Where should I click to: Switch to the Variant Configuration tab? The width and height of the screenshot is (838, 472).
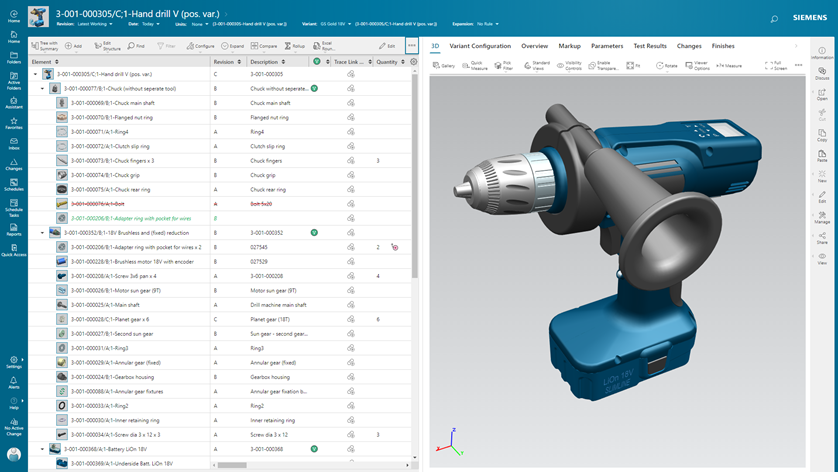[x=480, y=46]
